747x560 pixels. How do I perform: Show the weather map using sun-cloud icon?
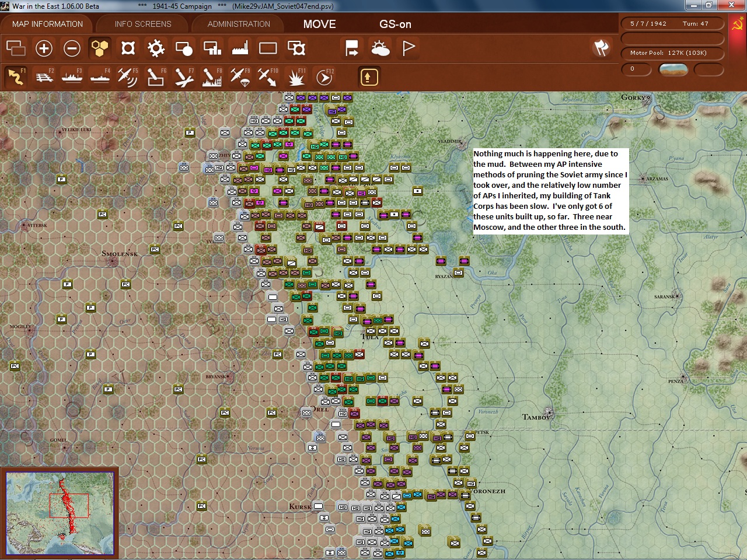380,48
